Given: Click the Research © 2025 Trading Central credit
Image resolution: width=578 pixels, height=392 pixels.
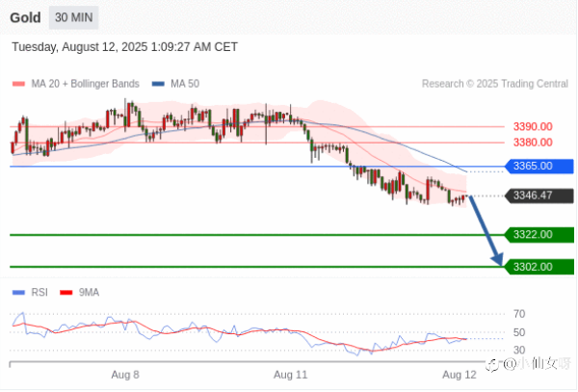Looking at the screenshot, I should coord(495,84).
